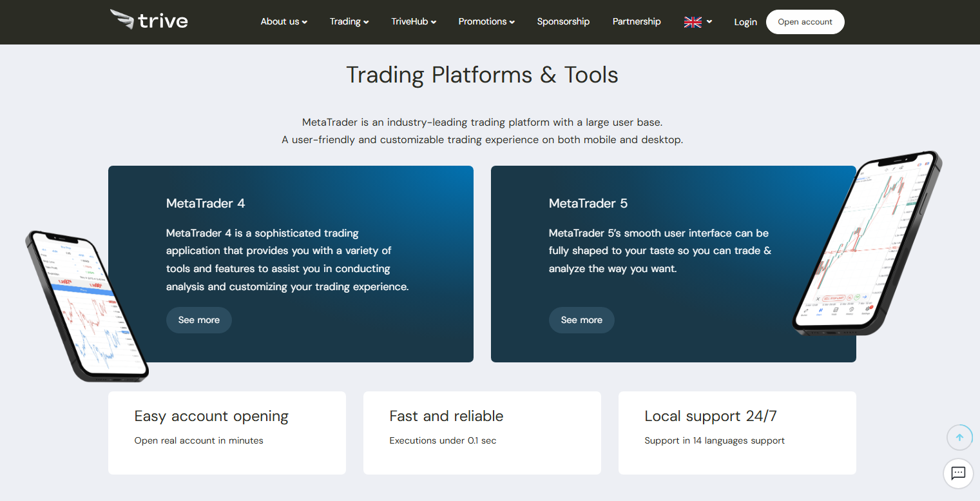Screen dimensions: 980x501
Task: Click 'Open real account in minutes' text
Action: (198, 440)
